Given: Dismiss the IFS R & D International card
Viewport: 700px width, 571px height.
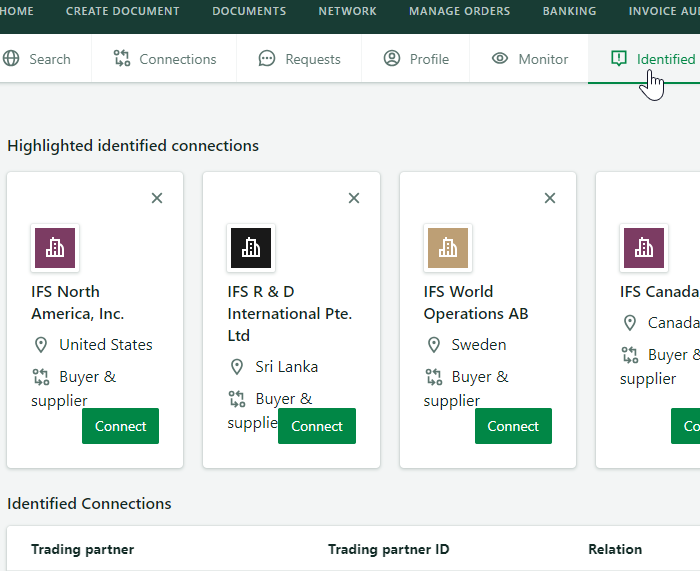Looking at the screenshot, I should tap(354, 198).
